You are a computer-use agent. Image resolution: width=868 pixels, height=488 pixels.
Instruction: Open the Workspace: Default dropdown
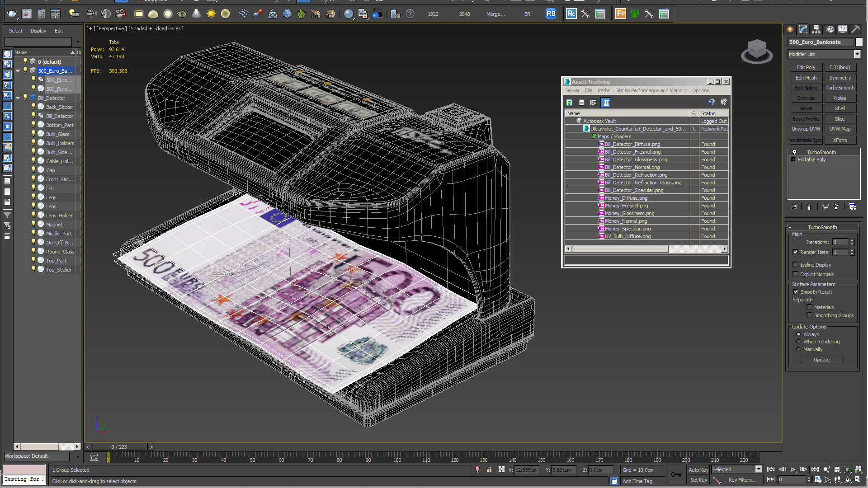78,456
